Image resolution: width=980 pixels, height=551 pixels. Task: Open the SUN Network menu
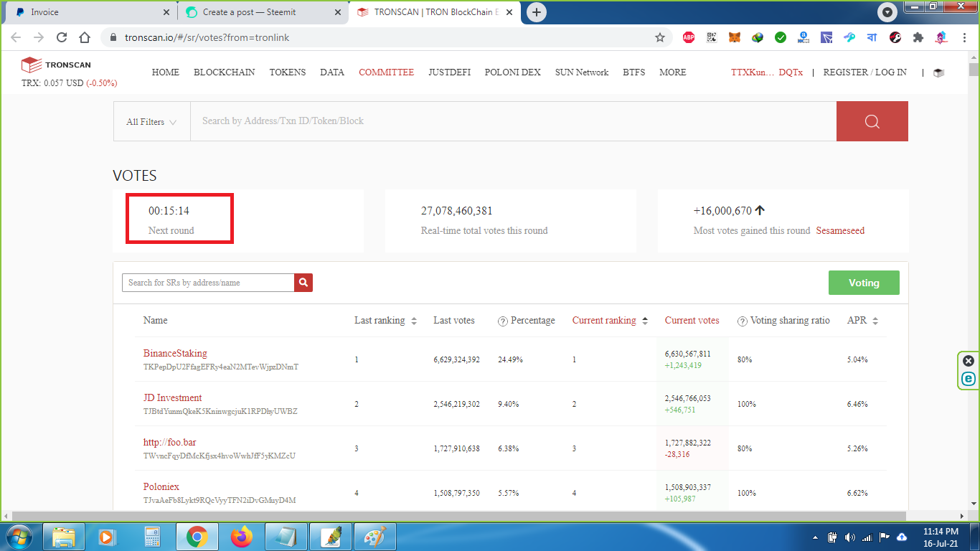pos(582,72)
